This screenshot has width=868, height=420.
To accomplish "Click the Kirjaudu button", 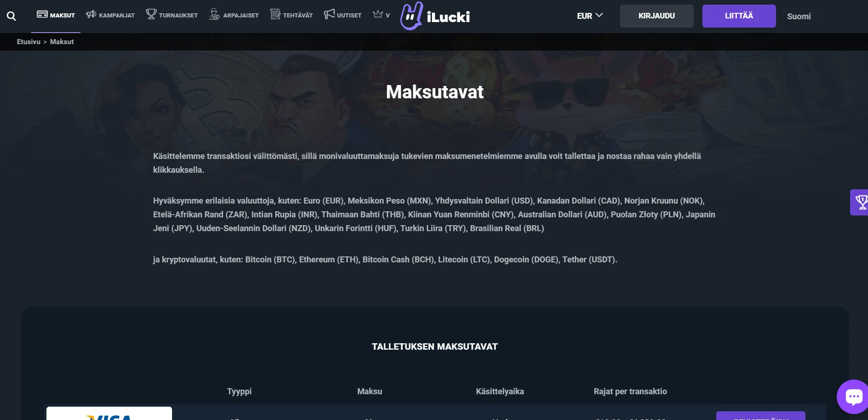I will (x=656, y=16).
